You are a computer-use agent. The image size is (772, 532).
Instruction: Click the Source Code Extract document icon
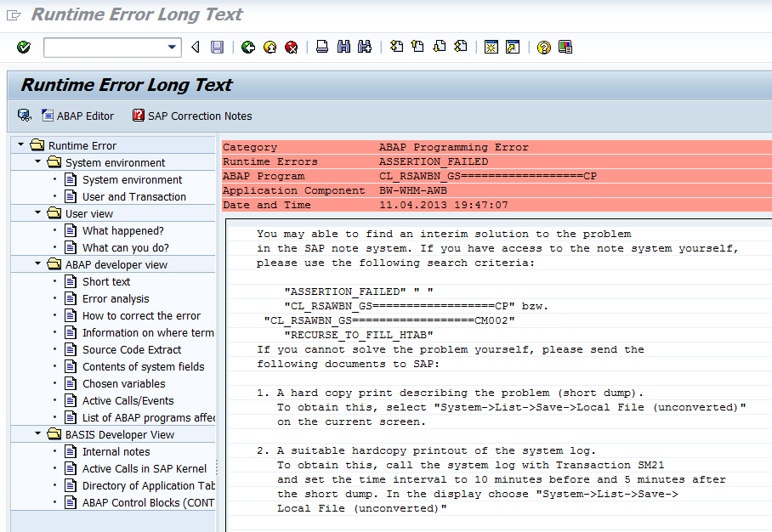click(x=71, y=349)
